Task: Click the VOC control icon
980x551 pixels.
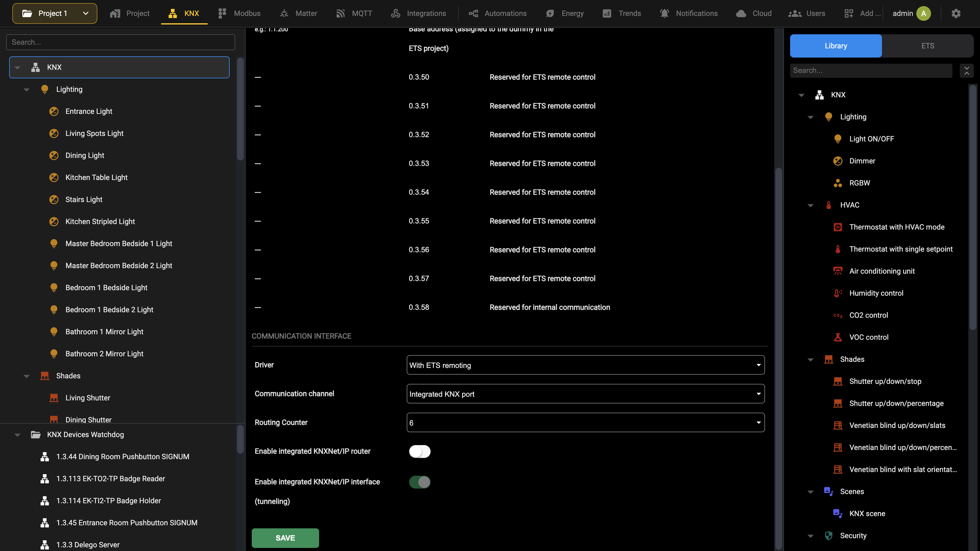Action: pos(838,337)
